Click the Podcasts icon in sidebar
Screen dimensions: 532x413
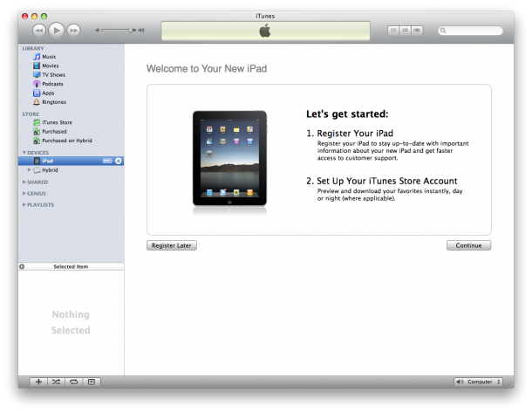37,84
